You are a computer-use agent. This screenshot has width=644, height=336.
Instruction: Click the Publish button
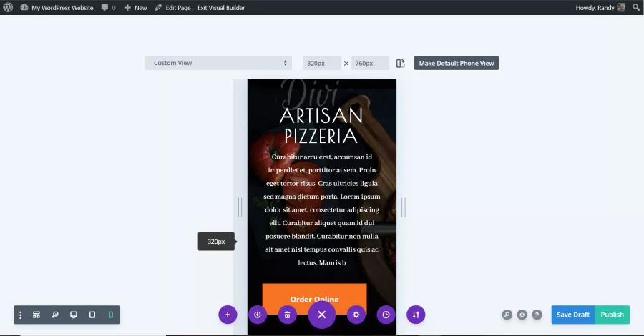tap(613, 315)
